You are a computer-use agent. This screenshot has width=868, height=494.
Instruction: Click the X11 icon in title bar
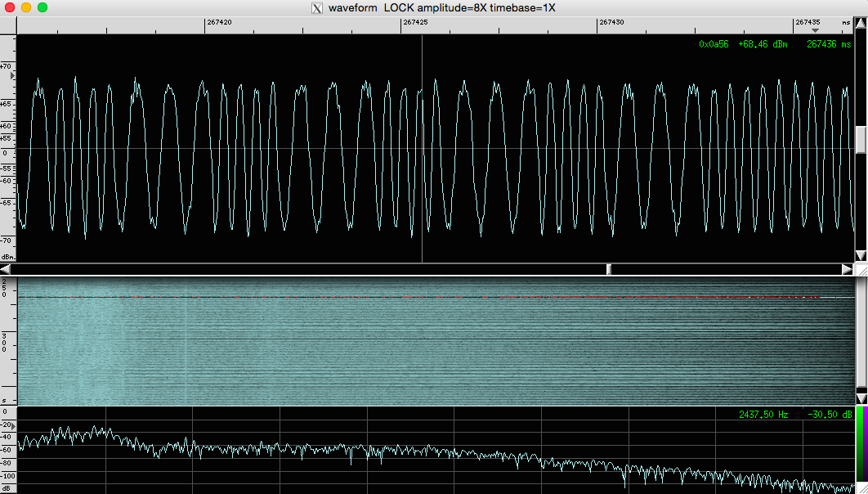pos(317,8)
